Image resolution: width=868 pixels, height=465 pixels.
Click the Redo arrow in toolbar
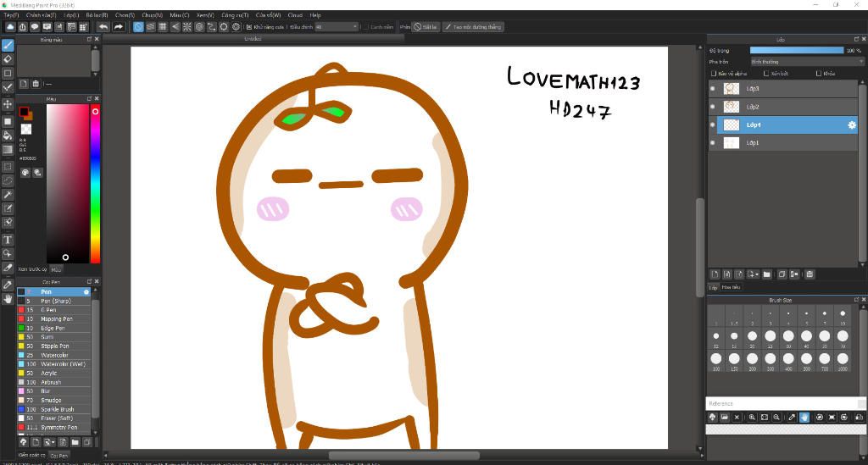[119, 26]
